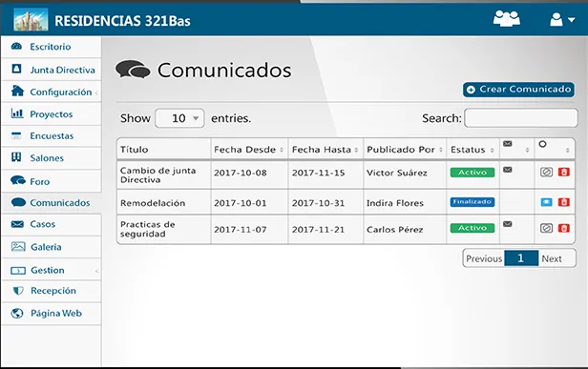Sort by Publicado Por column
Image resolution: width=588 pixels, height=369 pixels.
click(x=405, y=150)
